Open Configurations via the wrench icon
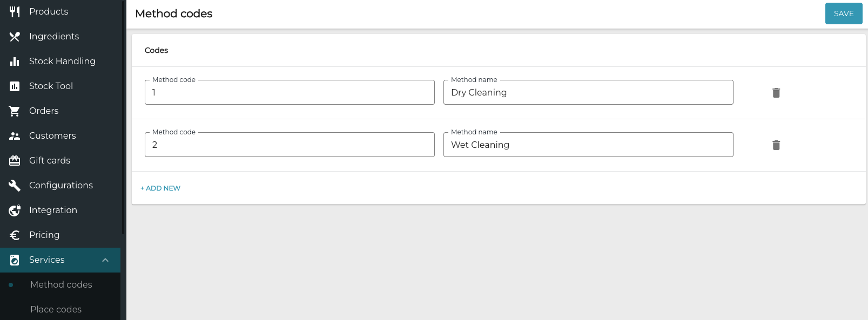 [x=14, y=185]
